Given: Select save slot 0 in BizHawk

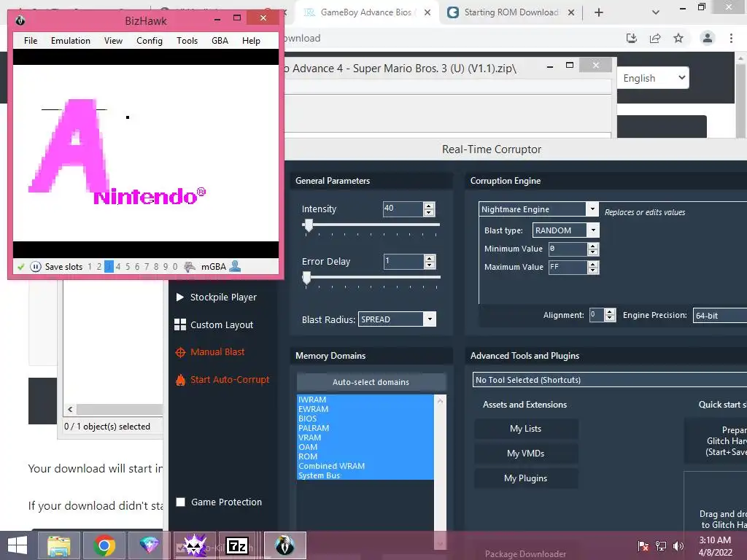Looking at the screenshot, I should 175,267.
